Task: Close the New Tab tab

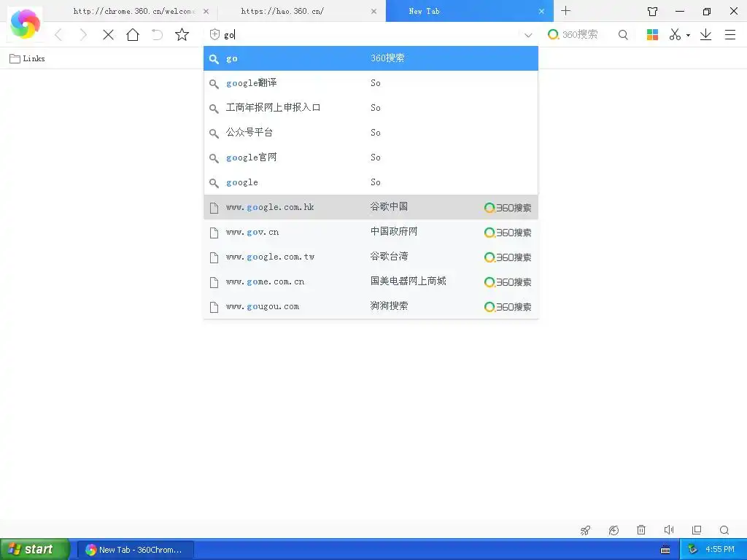Action: coord(541,12)
